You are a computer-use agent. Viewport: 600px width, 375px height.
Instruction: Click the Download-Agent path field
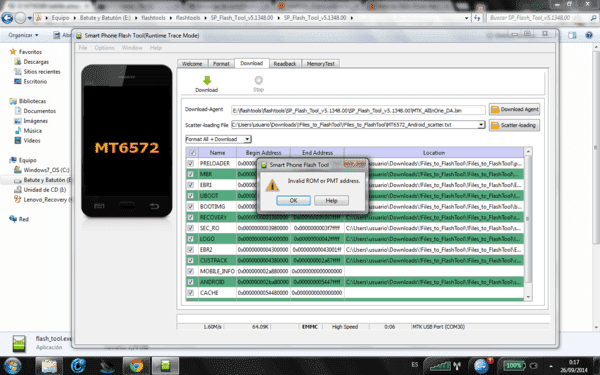pos(358,110)
